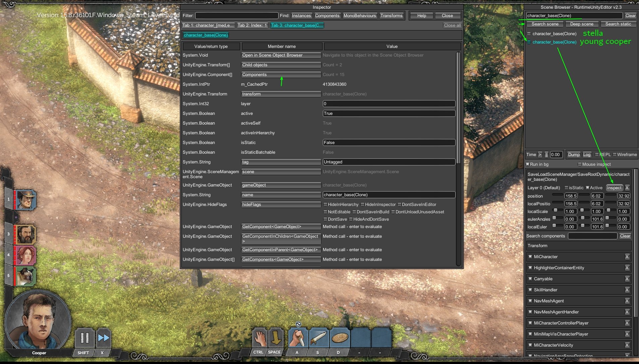Enable DontSaveInEditor flag checkbox

(x=399, y=205)
